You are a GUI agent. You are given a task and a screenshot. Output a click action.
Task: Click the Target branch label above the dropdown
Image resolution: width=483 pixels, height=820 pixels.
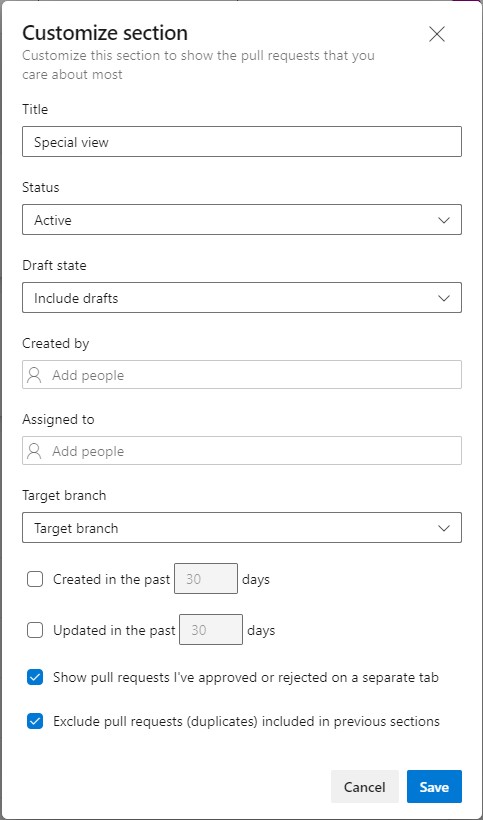[x=64, y=495]
